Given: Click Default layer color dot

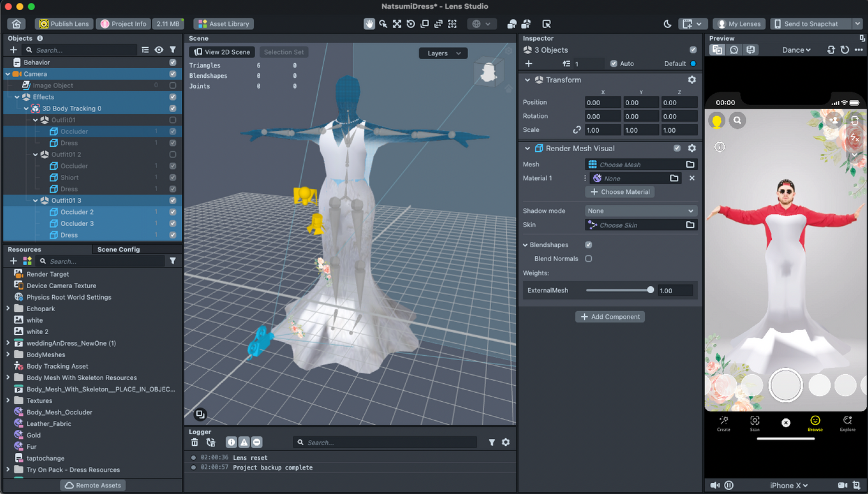Looking at the screenshot, I should click(693, 64).
